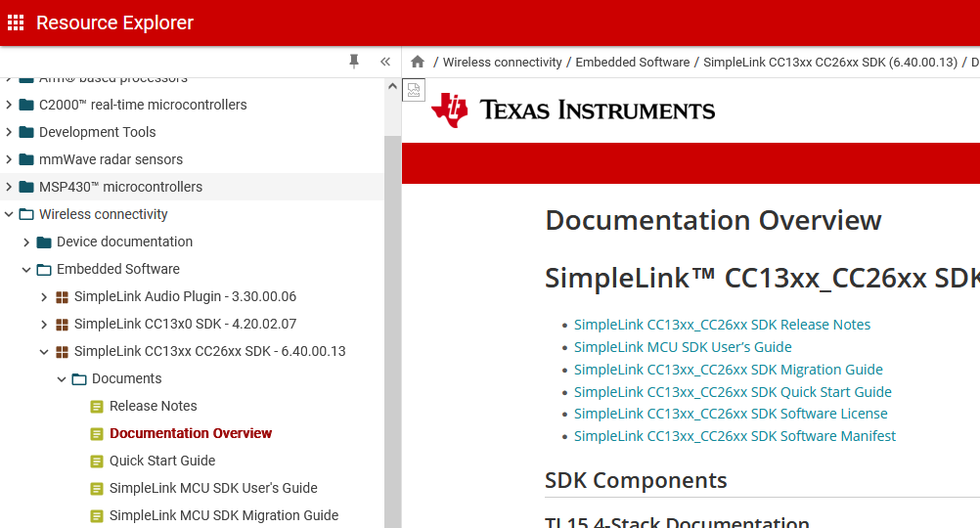Open SimpleLink CC13xx_CC26xx SDK Release Notes link
The width and height of the screenshot is (980, 528).
tap(722, 325)
